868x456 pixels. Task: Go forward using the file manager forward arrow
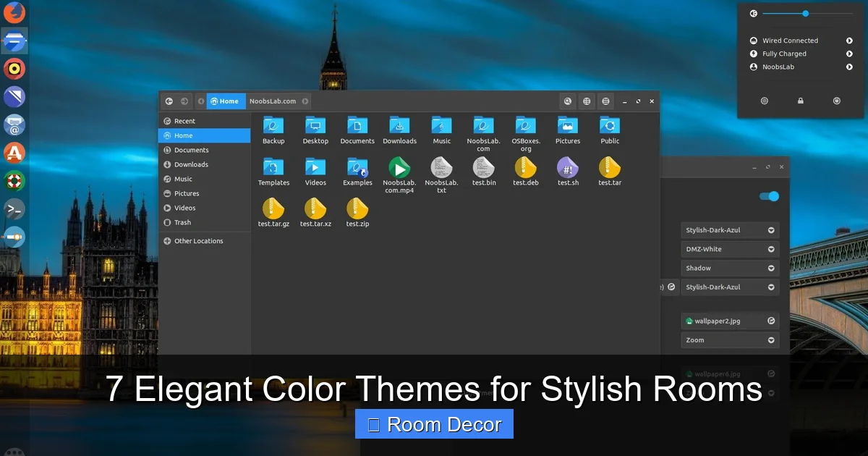pos(184,101)
